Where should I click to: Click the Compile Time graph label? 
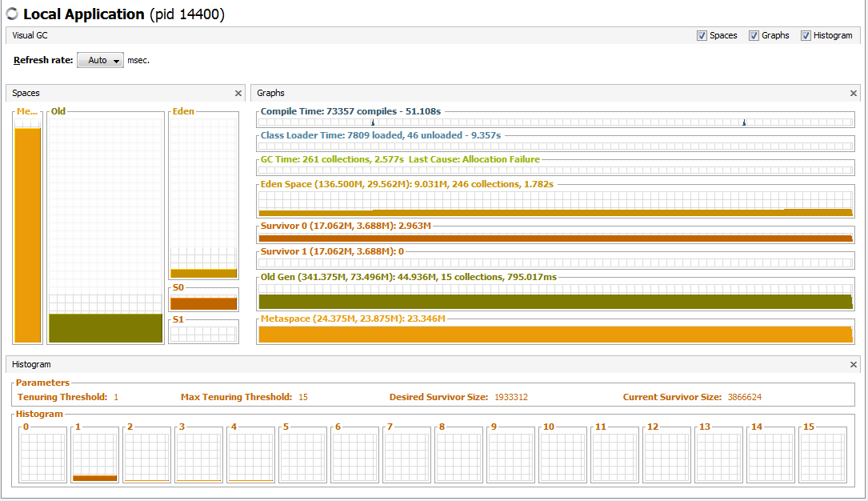(351, 111)
